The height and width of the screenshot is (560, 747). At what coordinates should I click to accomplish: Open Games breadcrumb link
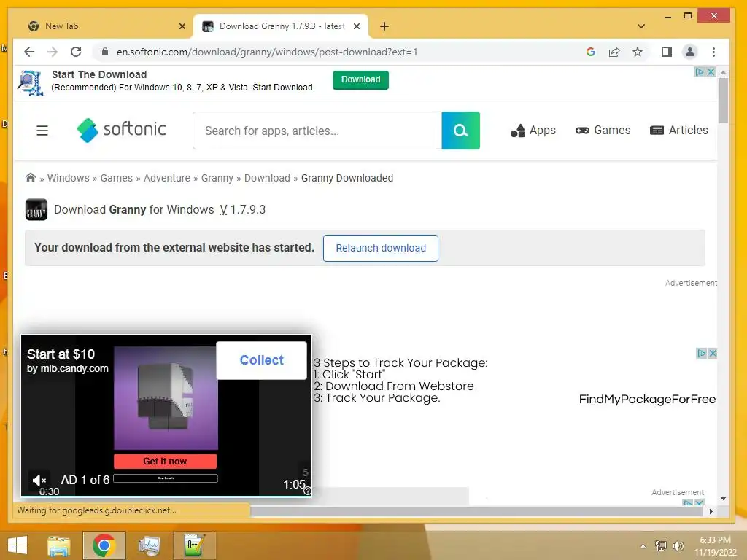tap(116, 178)
